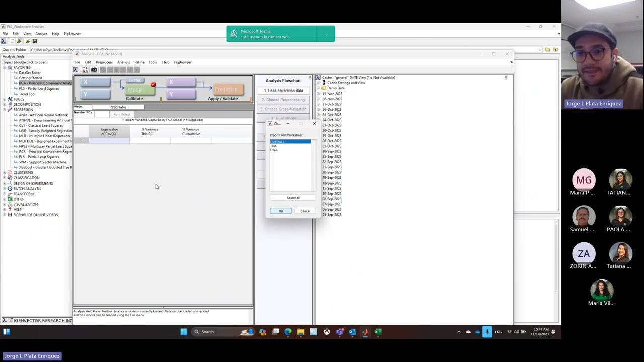Click the Current Folder path field
The height and width of the screenshot is (362, 644).
coord(286,50)
